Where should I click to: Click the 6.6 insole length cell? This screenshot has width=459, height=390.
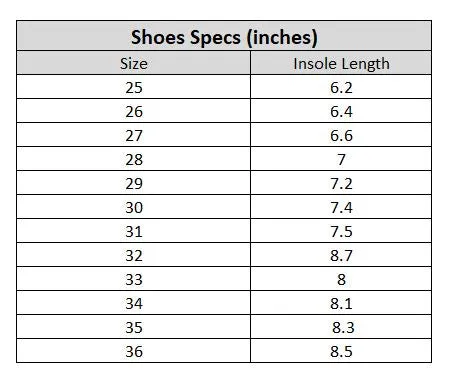341,135
